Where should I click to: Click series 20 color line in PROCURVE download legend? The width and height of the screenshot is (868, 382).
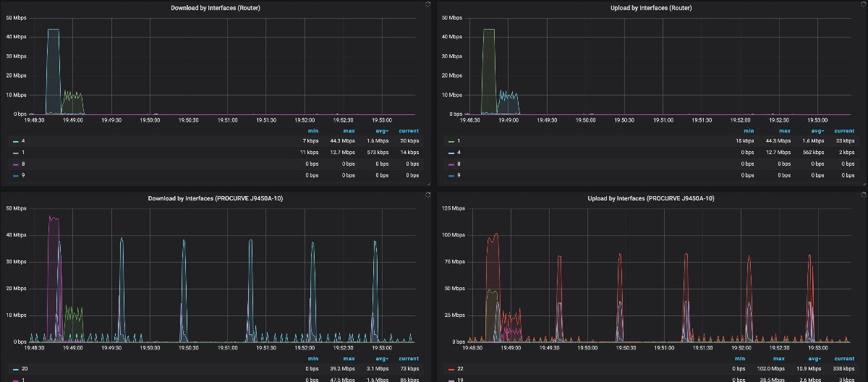pyautogui.click(x=15, y=369)
